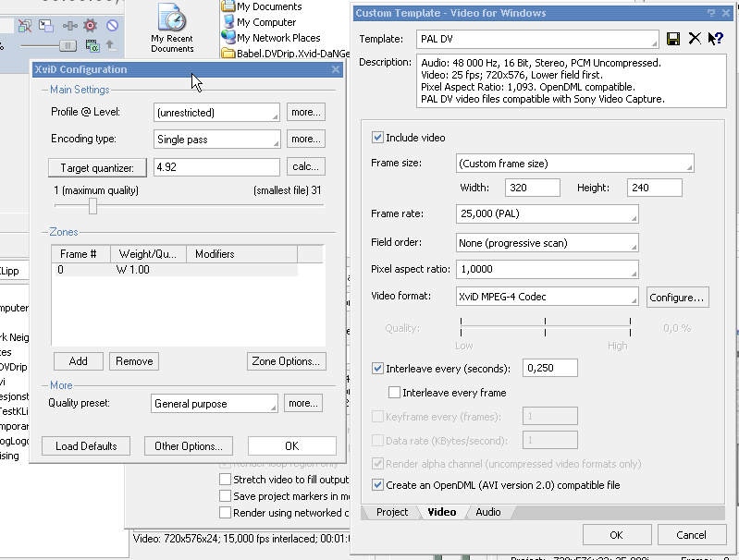Click Load Defaults button
The image size is (739, 560).
click(86, 446)
